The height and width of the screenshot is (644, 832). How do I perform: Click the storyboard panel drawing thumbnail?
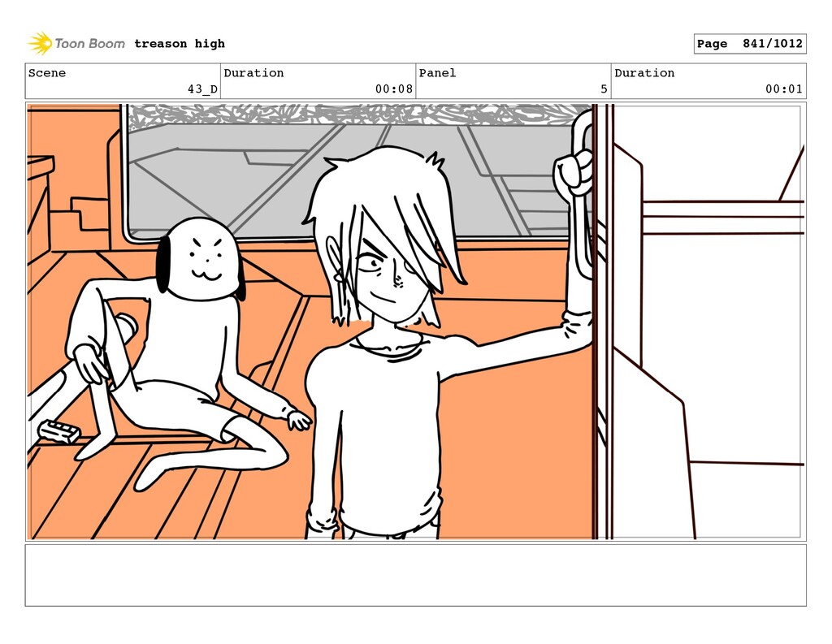click(x=415, y=322)
